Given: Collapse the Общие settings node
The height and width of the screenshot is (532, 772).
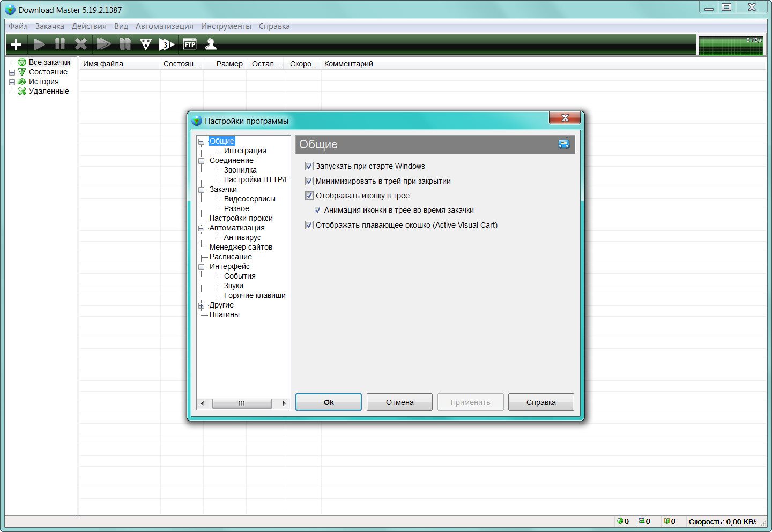Looking at the screenshot, I should [x=202, y=141].
